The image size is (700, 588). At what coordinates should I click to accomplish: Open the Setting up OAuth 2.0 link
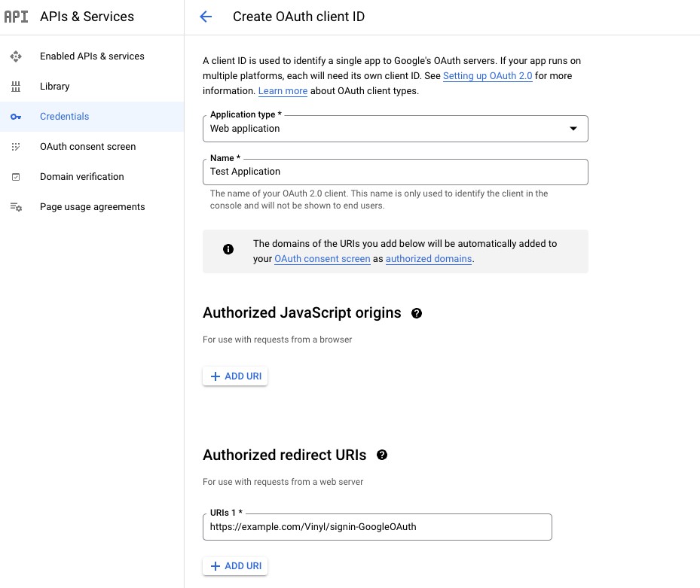488,75
